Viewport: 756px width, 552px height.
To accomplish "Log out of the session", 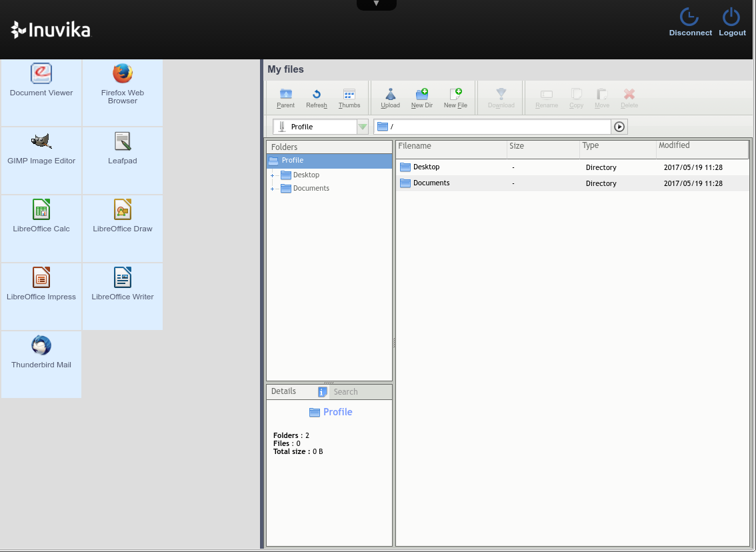I will 731,22.
